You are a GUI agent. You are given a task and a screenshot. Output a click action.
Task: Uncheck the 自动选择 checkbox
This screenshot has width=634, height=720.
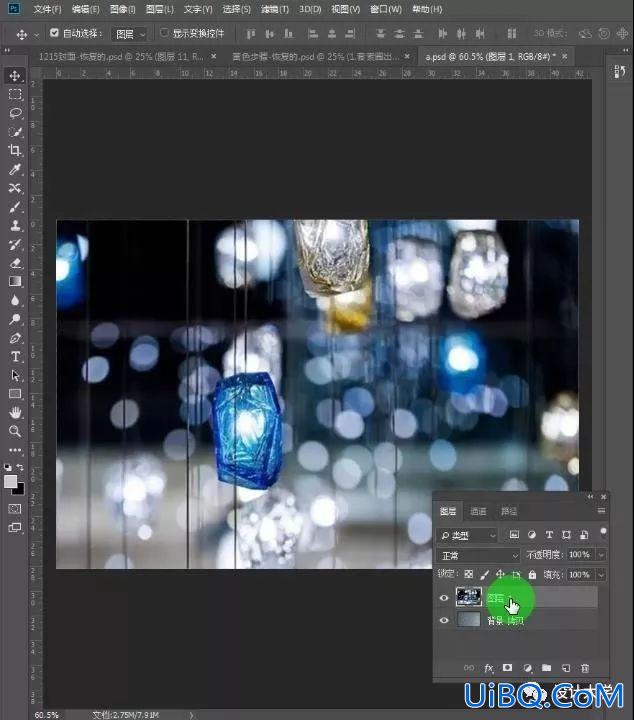[54, 33]
